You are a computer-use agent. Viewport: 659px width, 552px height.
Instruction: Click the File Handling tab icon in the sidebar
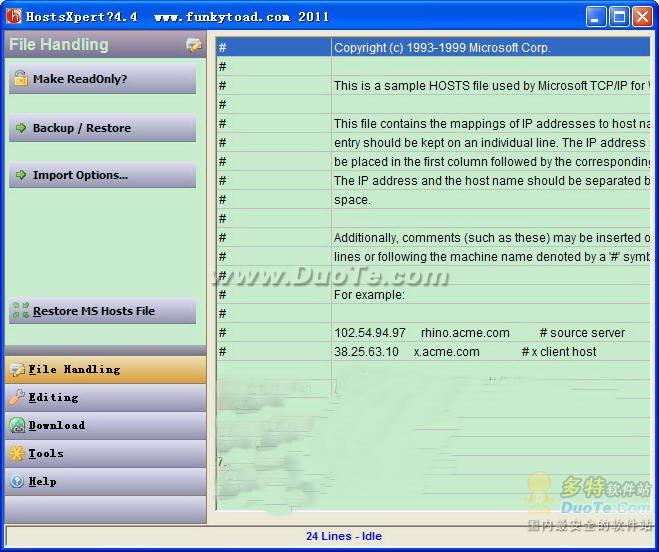click(18, 370)
